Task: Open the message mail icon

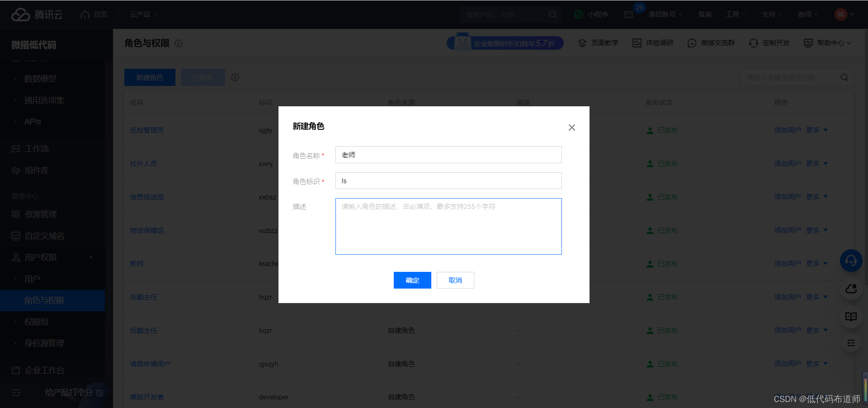Action: (628, 15)
